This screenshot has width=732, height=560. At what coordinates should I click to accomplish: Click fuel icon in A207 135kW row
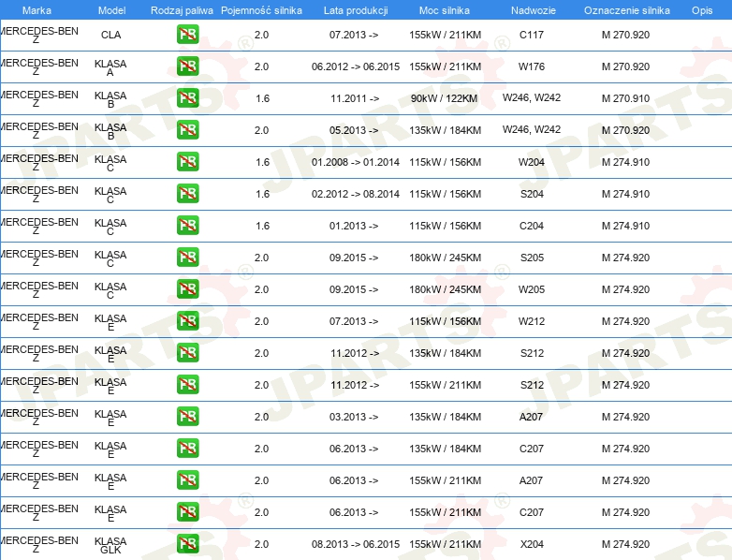click(187, 416)
